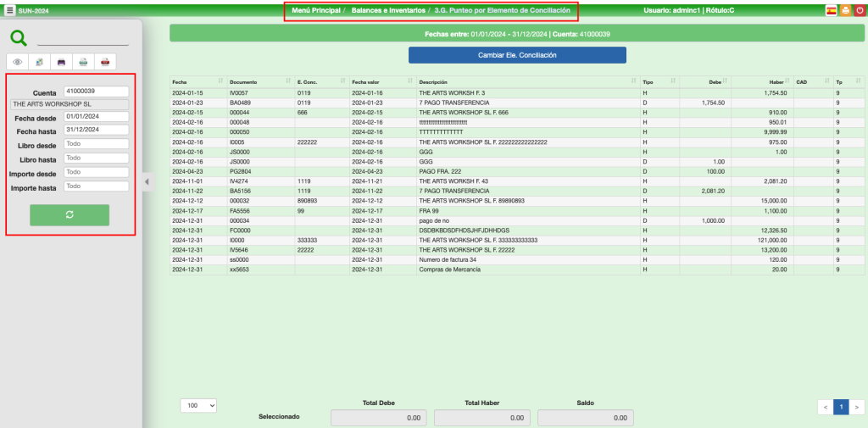Click the red PDF export icon
The image size is (868, 428).
(104, 62)
